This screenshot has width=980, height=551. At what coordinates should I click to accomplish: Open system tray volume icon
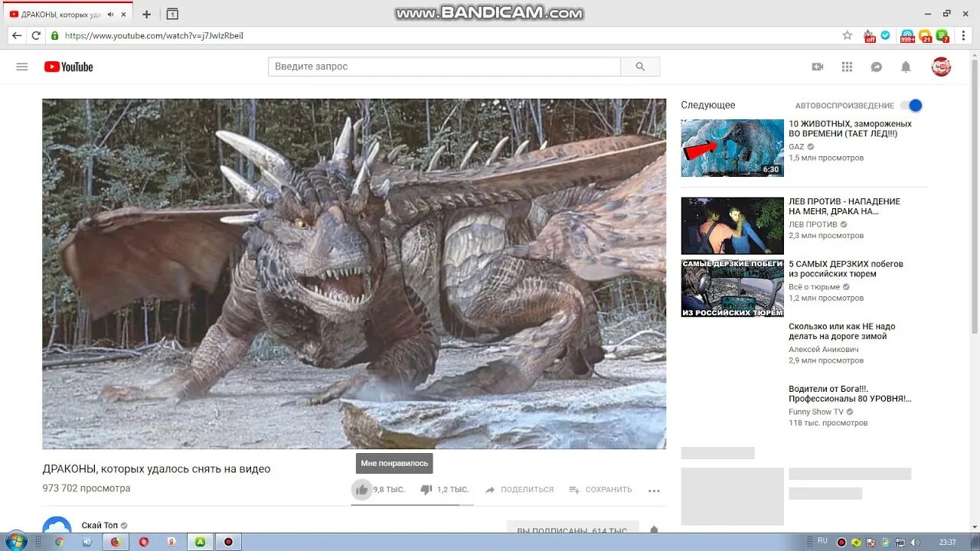click(914, 542)
